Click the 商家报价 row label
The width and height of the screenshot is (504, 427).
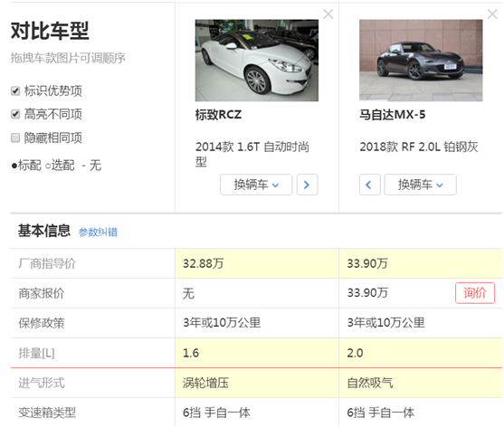(x=42, y=293)
